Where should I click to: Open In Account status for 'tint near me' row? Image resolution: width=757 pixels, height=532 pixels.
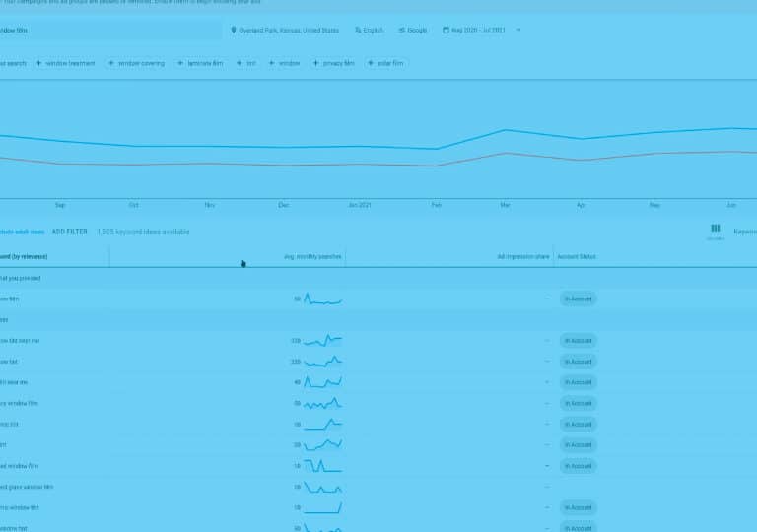pos(578,382)
